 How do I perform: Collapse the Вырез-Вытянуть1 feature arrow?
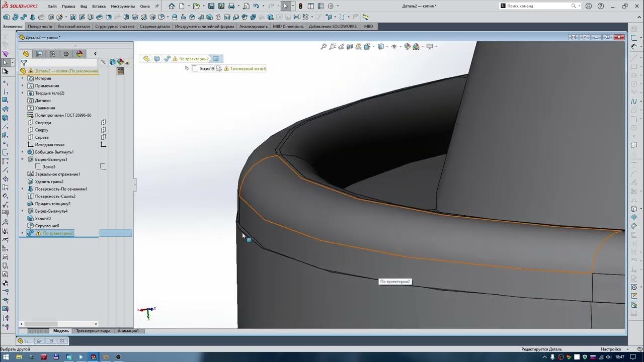click(22, 159)
